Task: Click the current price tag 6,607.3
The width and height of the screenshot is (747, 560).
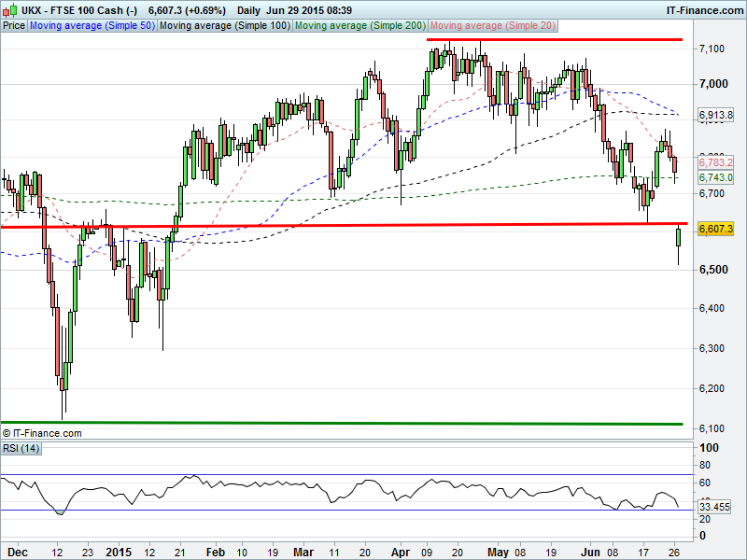Action: point(717,229)
